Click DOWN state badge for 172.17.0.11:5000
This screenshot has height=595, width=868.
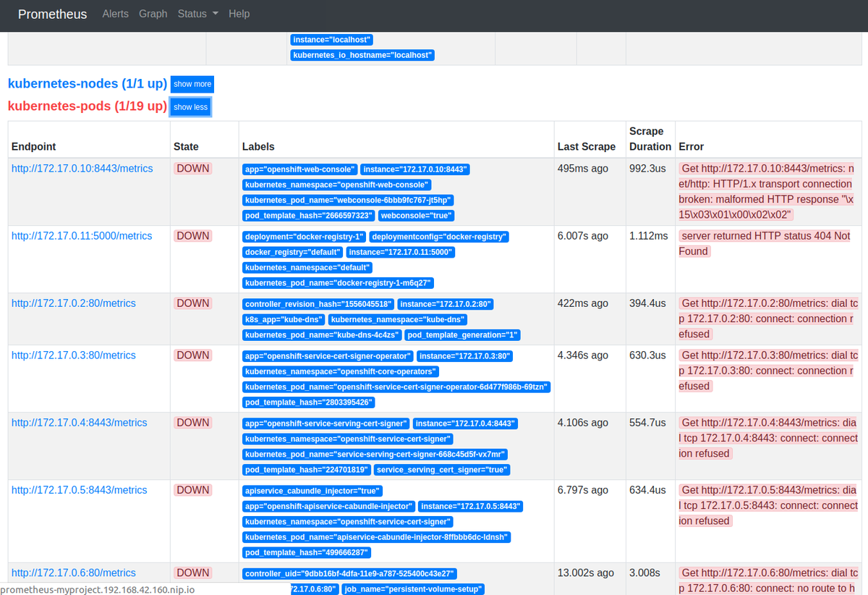[x=193, y=236]
